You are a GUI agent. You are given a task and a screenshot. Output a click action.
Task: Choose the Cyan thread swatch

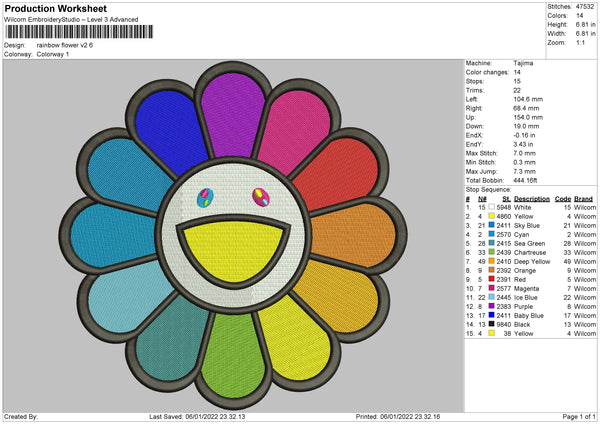pos(491,234)
